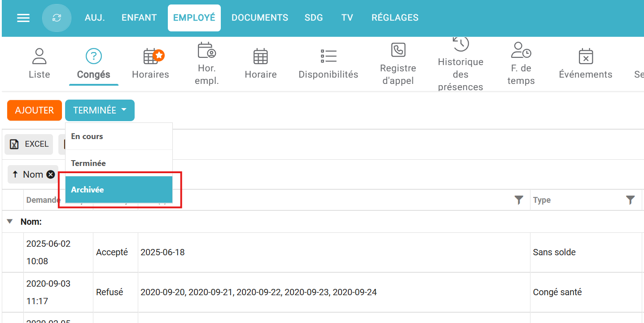Open Historique des présences icon
644x323 pixels.
coord(460,44)
